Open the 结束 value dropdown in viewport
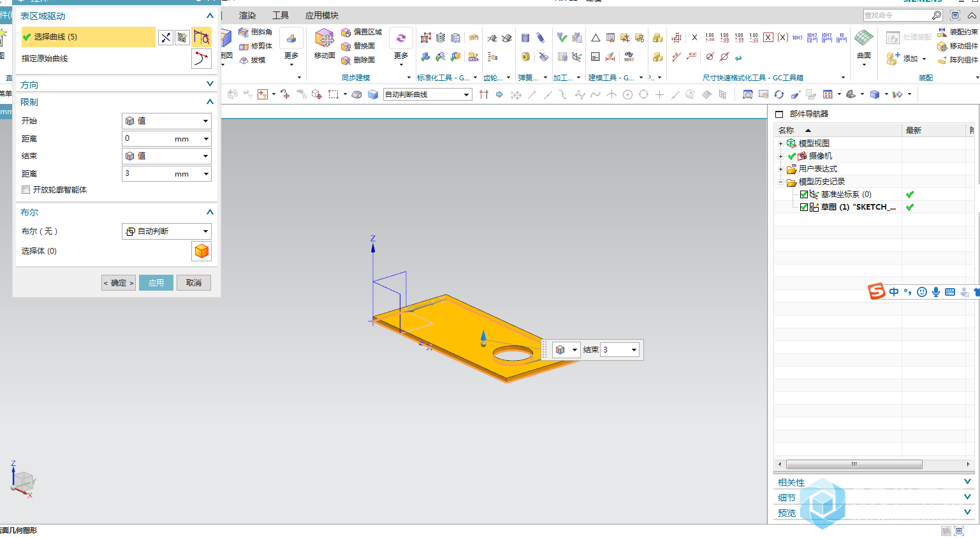This screenshot has width=980, height=538. (x=634, y=350)
